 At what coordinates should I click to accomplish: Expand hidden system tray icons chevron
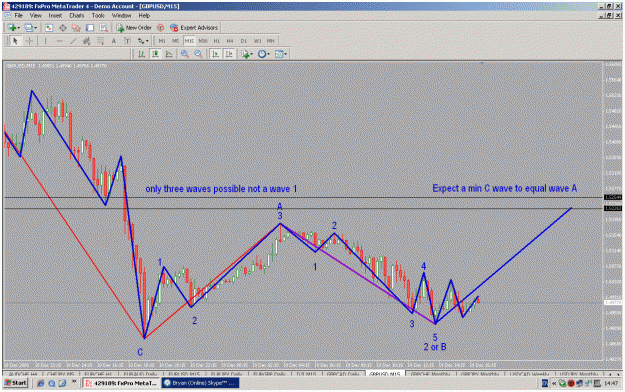tap(554, 384)
